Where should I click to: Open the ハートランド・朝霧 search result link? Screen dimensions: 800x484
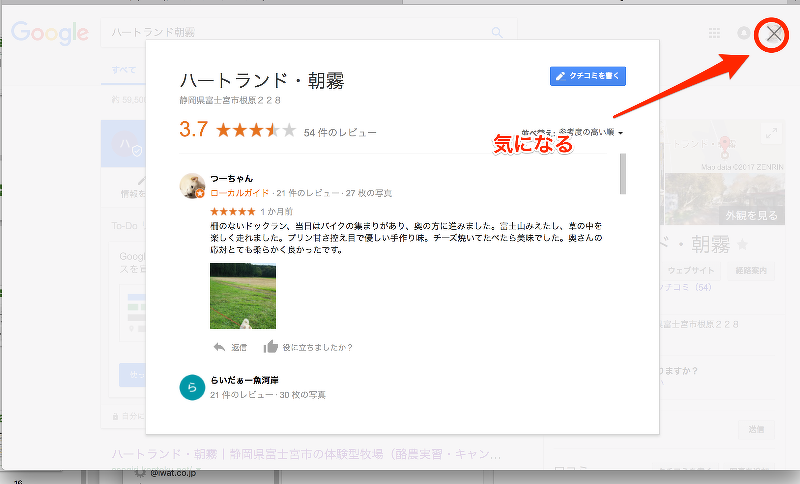tap(306, 454)
